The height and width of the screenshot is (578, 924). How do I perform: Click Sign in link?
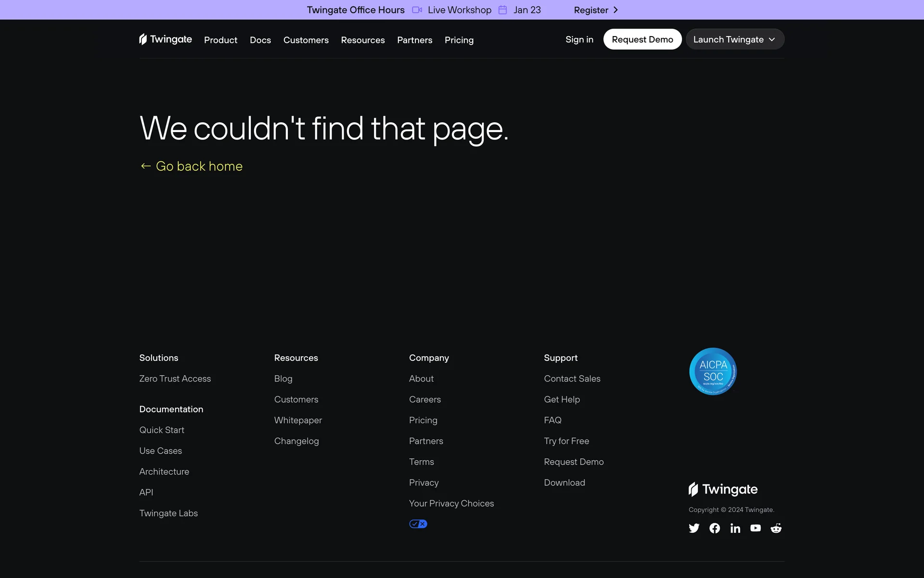coord(579,39)
